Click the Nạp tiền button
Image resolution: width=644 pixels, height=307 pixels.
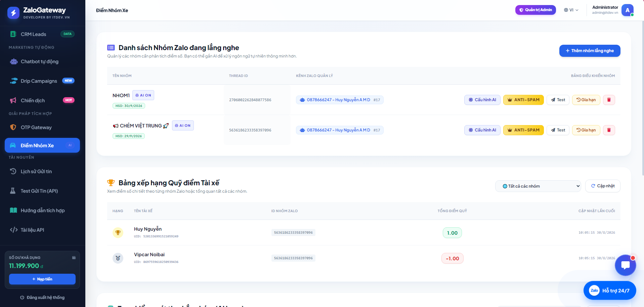point(42,279)
